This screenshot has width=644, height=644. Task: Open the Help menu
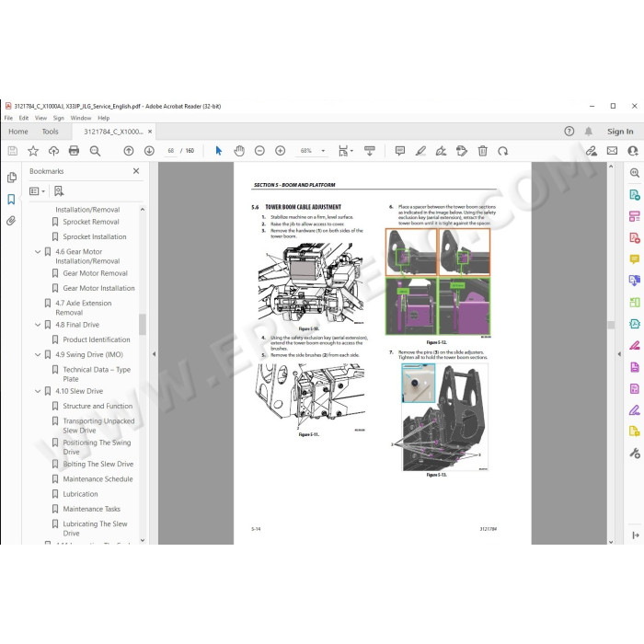click(103, 118)
